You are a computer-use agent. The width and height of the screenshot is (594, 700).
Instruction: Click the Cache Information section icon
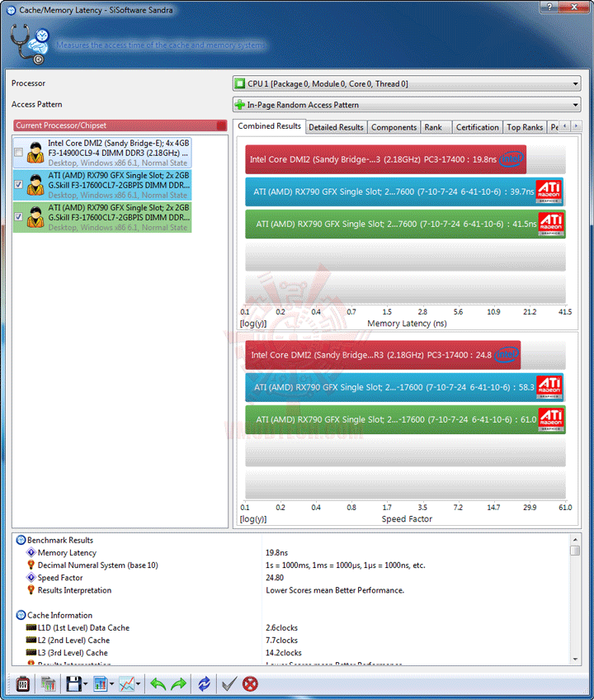coord(21,615)
